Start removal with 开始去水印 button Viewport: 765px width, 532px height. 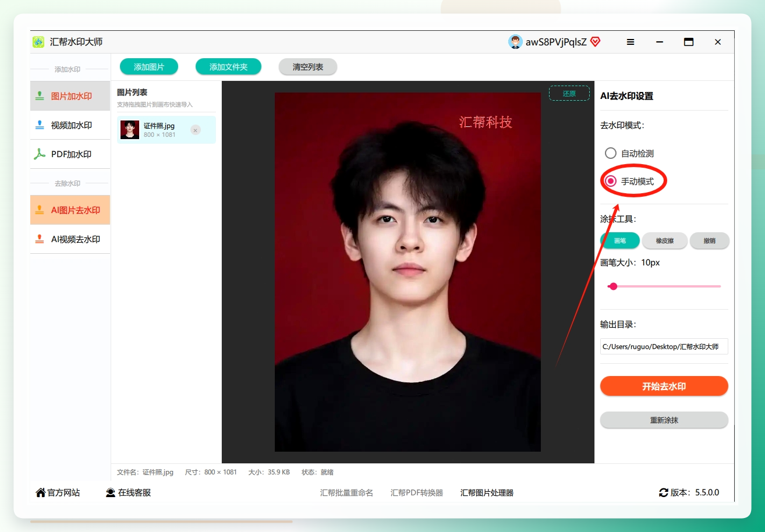pyautogui.click(x=664, y=386)
